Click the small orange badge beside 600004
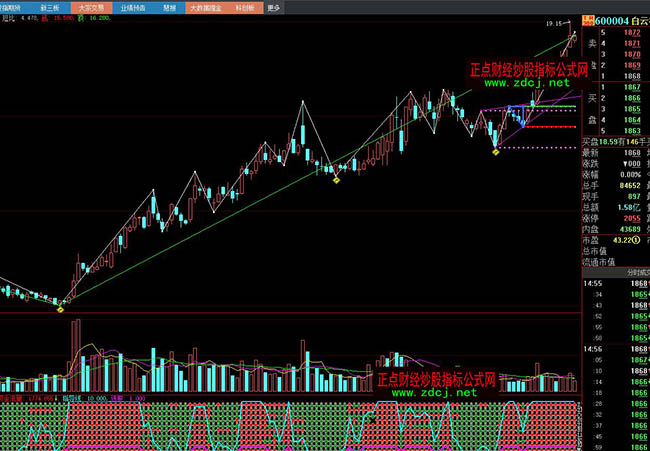 coord(587,19)
